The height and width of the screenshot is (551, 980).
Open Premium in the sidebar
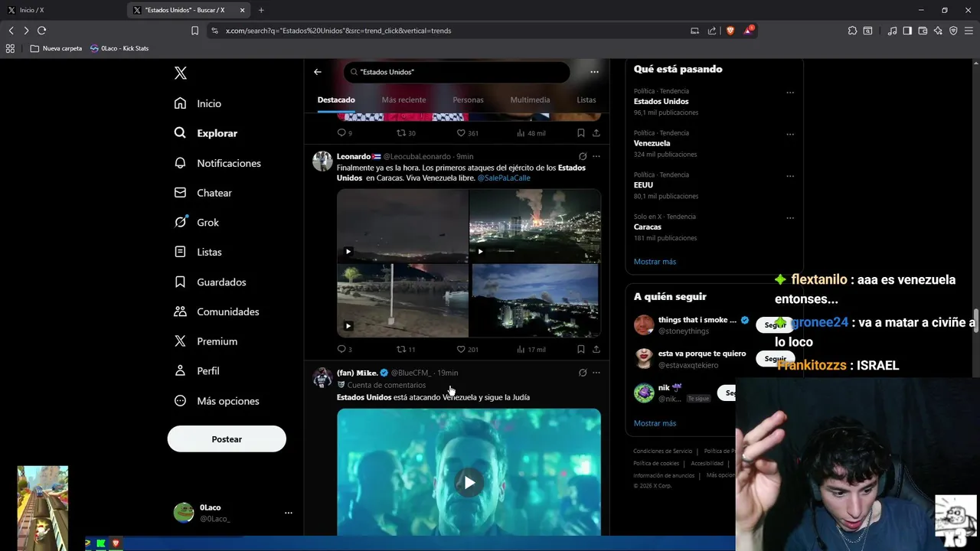click(206, 341)
